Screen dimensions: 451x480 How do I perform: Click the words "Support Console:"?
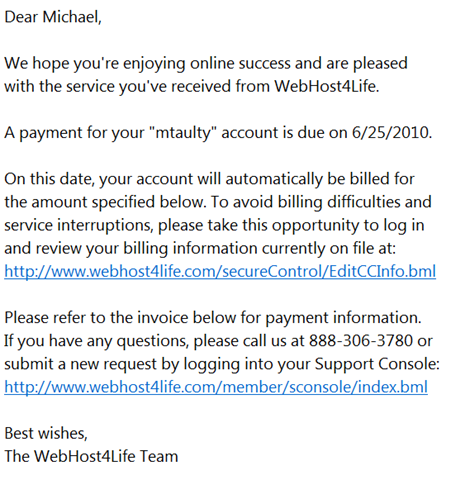click(x=377, y=364)
